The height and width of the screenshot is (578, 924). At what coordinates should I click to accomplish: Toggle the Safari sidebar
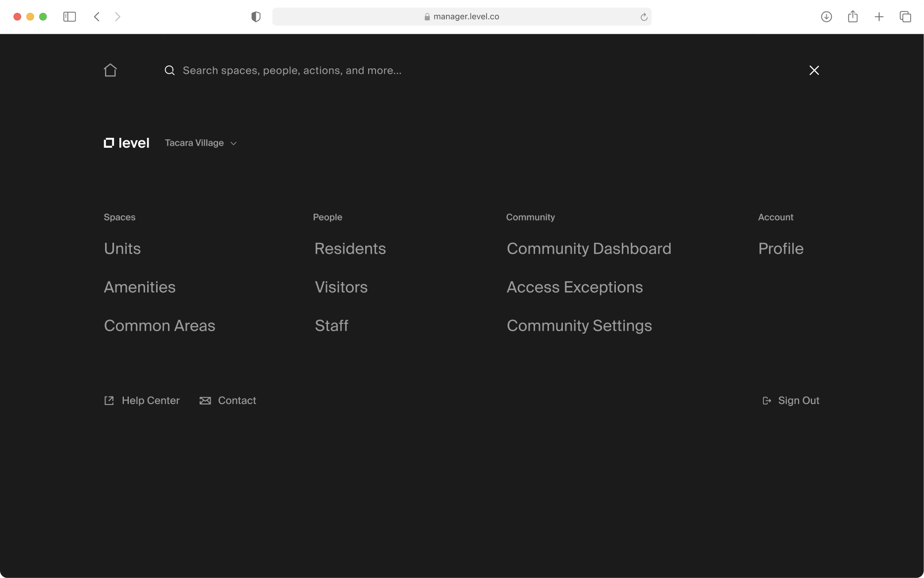pos(69,17)
